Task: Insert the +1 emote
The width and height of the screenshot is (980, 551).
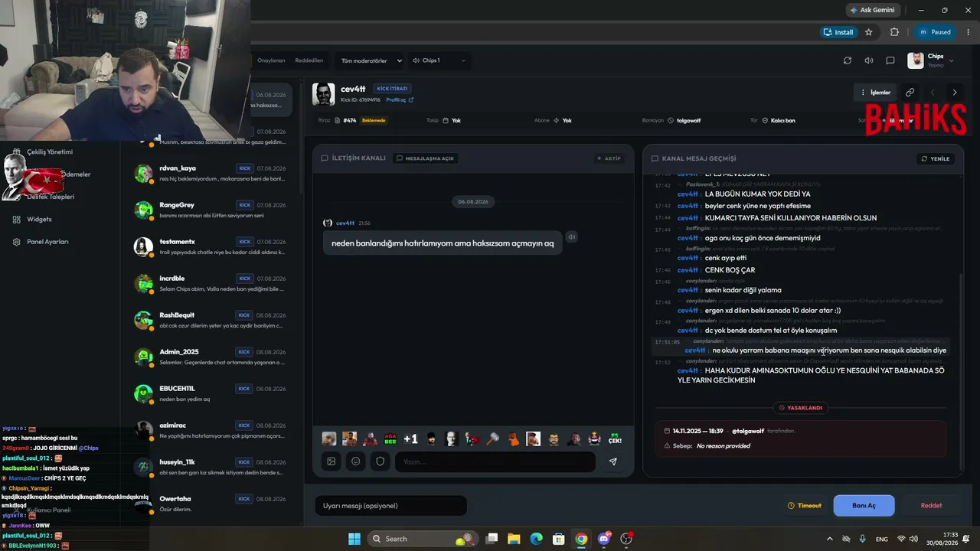Action: (411, 439)
